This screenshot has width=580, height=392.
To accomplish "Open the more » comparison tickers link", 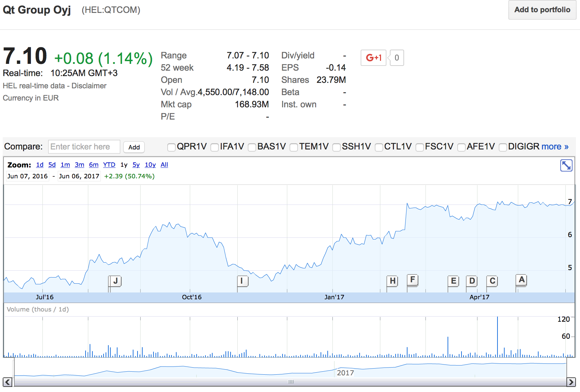I will click(555, 146).
